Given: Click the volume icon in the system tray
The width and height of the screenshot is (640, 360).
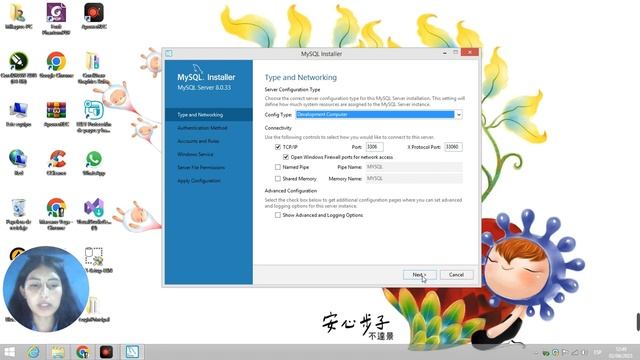Looking at the screenshot, I should [583, 352].
